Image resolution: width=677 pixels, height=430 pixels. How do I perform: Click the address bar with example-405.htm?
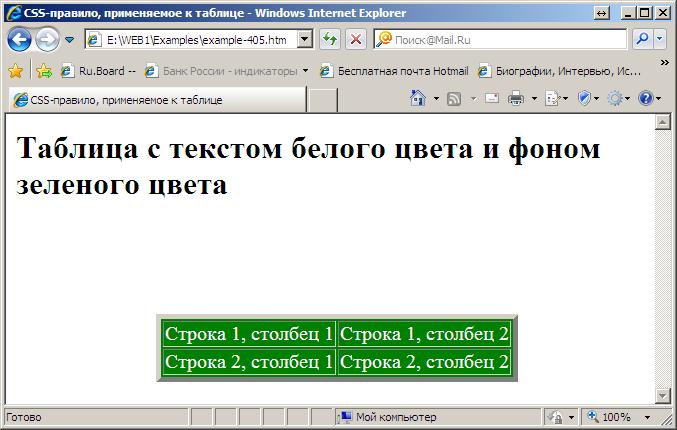pyautogui.click(x=192, y=40)
